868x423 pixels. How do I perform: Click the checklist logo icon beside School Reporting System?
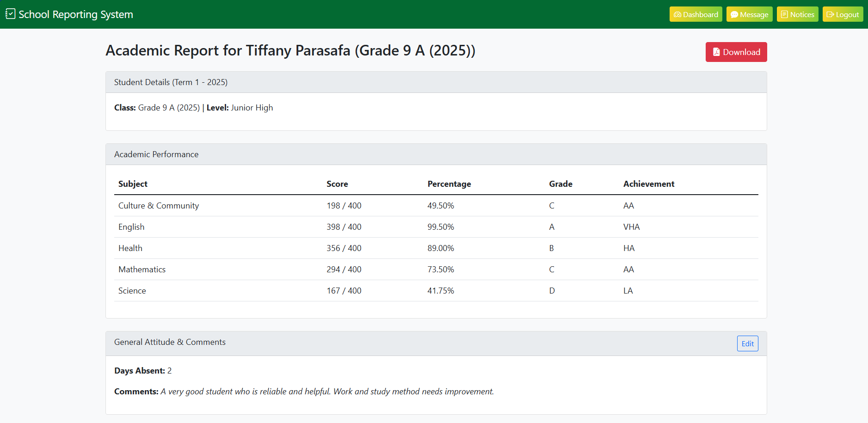10,14
